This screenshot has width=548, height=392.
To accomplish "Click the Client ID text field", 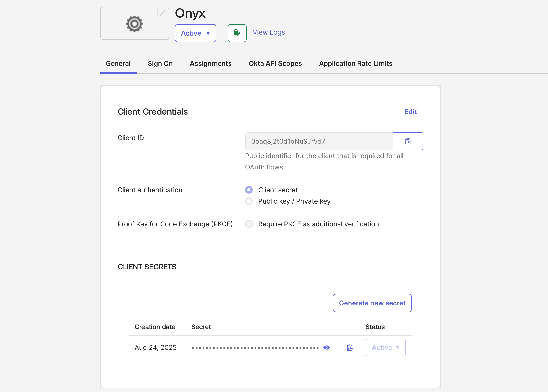I will point(318,141).
